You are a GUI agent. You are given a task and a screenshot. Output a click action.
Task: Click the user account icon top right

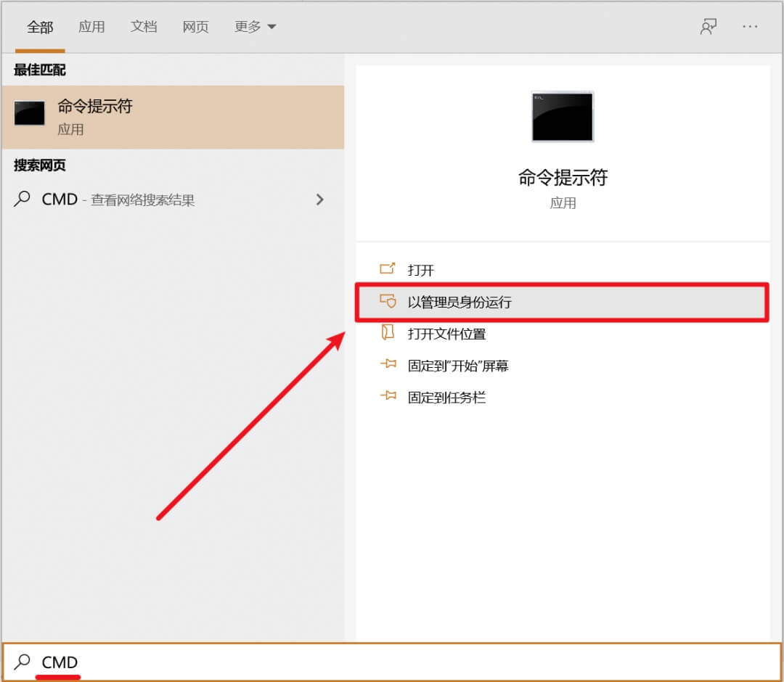(708, 26)
